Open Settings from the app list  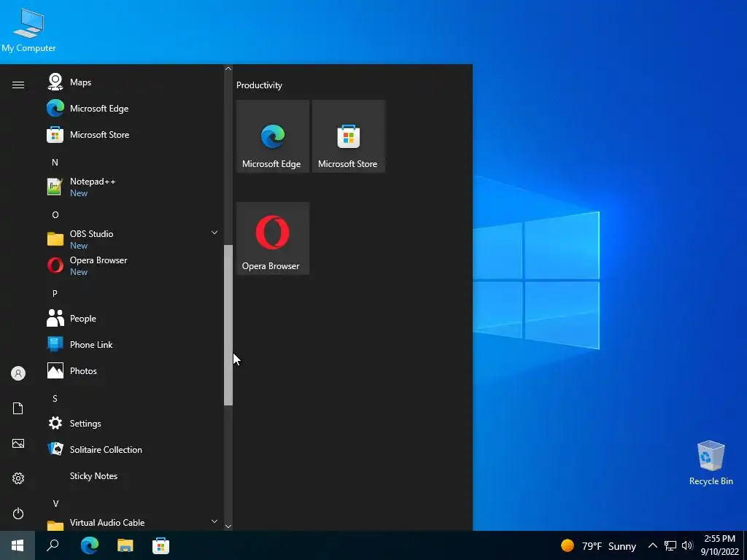133,424
